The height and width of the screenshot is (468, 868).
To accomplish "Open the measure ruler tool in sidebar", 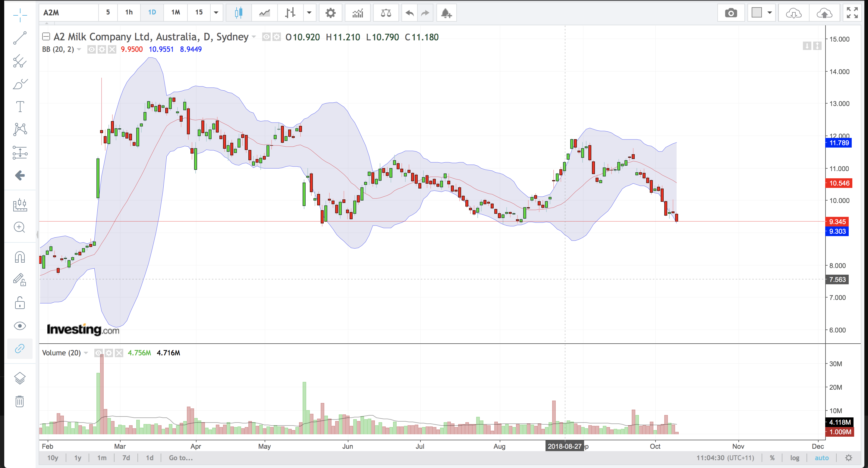I will (x=20, y=204).
